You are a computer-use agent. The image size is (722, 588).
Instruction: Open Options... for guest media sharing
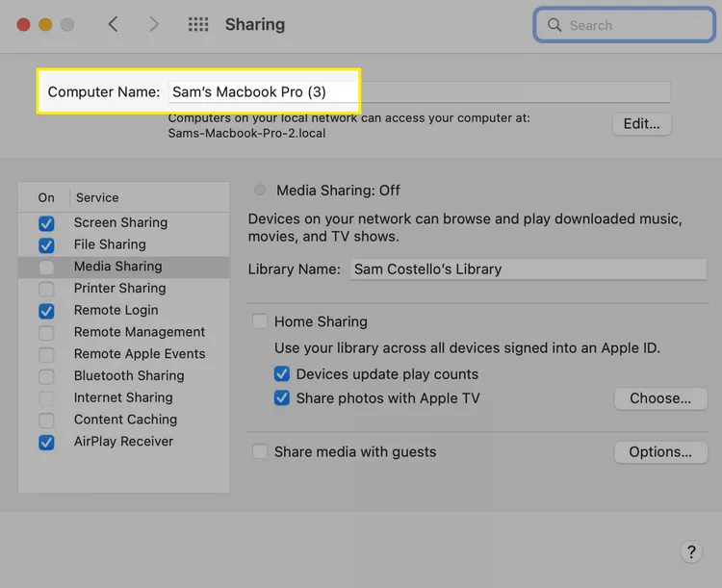pos(660,452)
